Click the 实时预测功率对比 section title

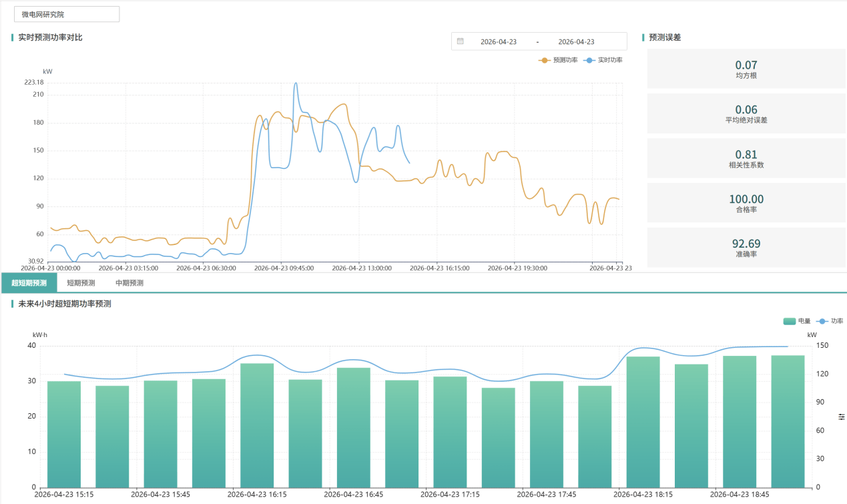click(50, 37)
